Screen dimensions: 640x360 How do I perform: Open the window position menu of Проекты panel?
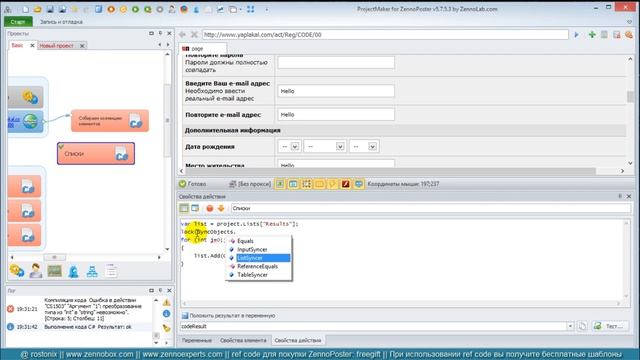point(151,33)
